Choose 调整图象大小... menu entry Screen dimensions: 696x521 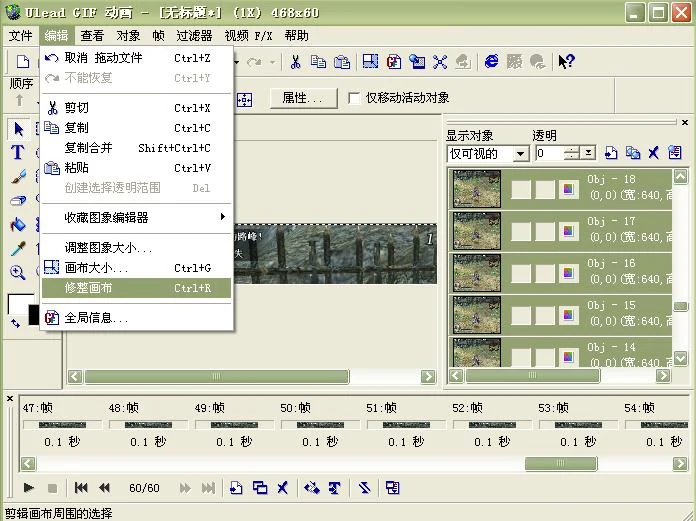pos(137,248)
